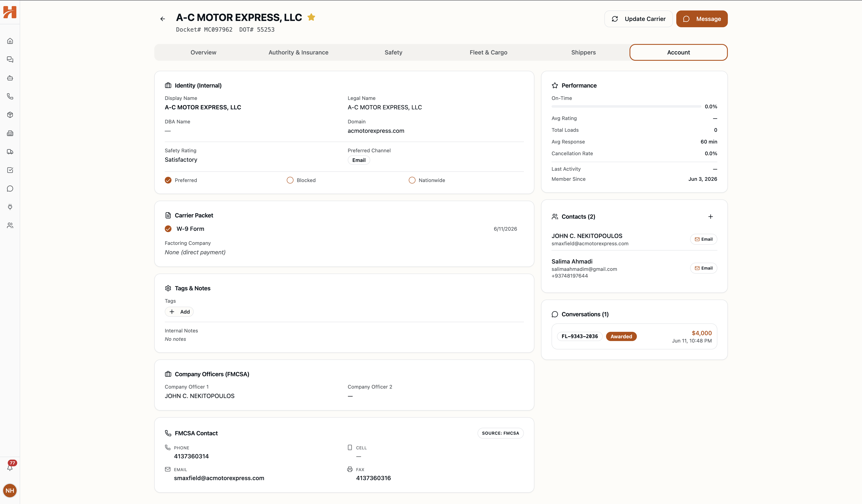
Task: Open the building sidebar icon
Action: coord(10,133)
